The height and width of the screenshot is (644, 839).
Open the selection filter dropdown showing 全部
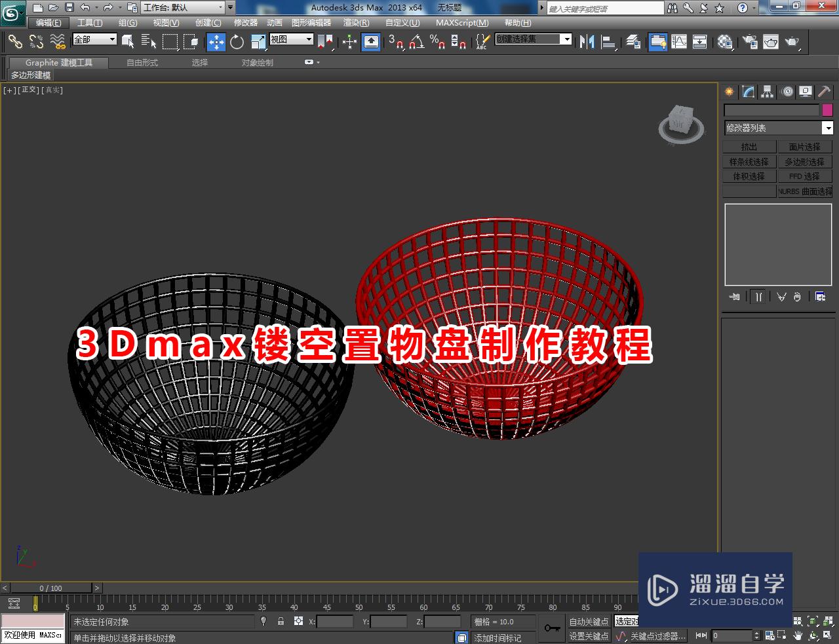pos(94,39)
